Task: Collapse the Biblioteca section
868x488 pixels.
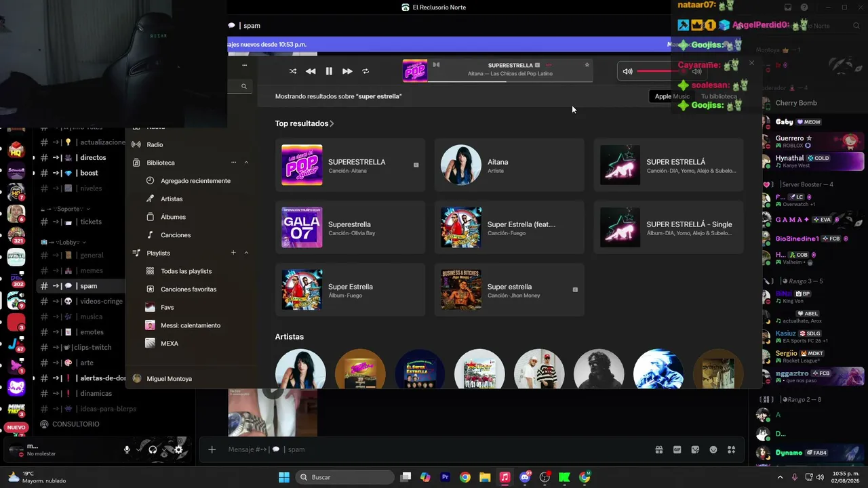Action: point(246,163)
